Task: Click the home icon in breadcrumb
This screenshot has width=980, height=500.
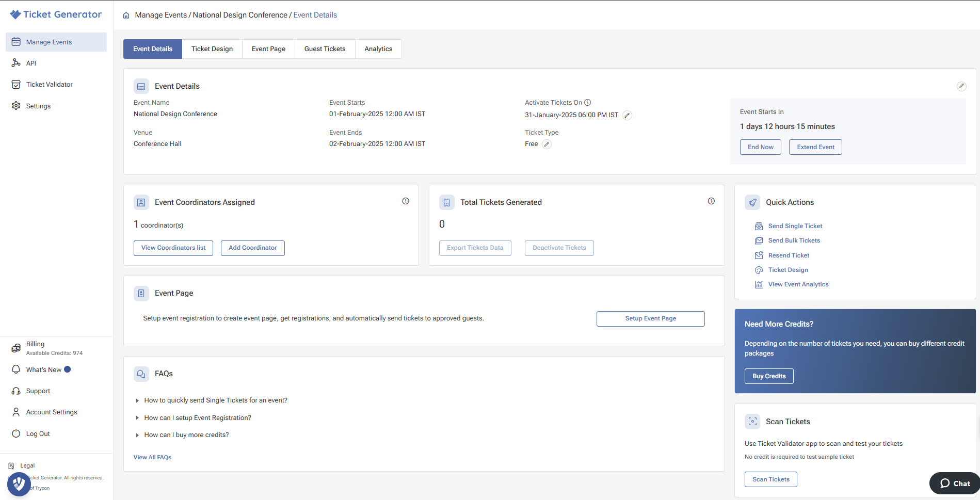Action: 126,15
